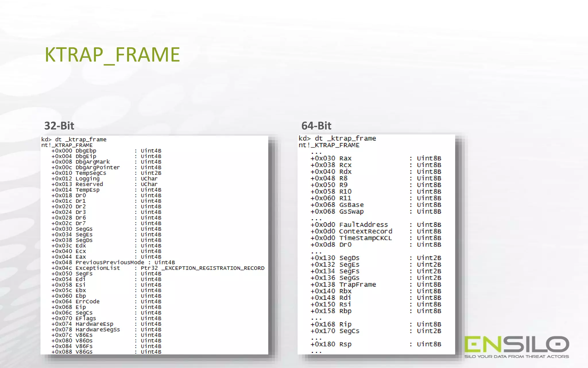Click 'SILO YOUR DATA FROM THREAT ACTORS' tagline
This screenshot has height=368, width=588.
click(517, 356)
